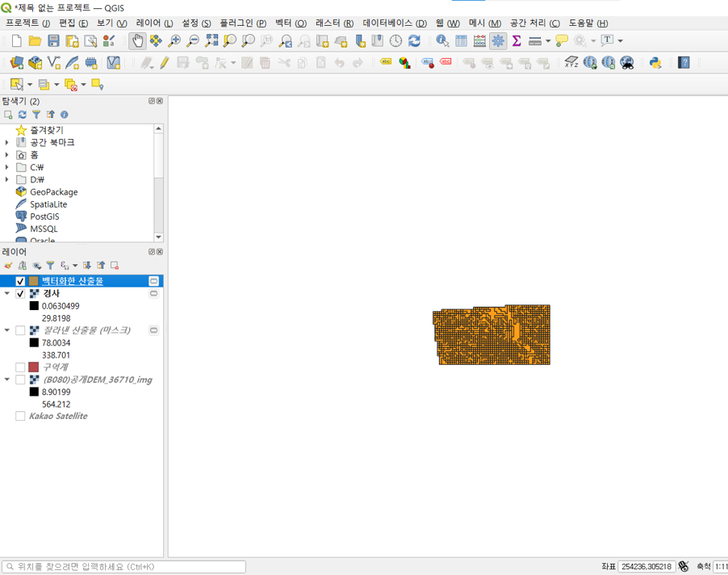The width and height of the screenshot is (728, 575).
Task: Click the red 구역계 layer color swatch
Action: pyautogui.click(x=33, y=367)
